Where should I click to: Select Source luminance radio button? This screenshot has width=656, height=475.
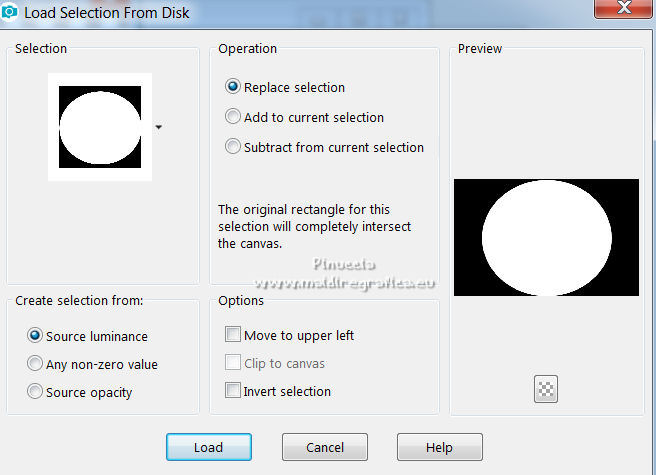click(x=35, y=336)
